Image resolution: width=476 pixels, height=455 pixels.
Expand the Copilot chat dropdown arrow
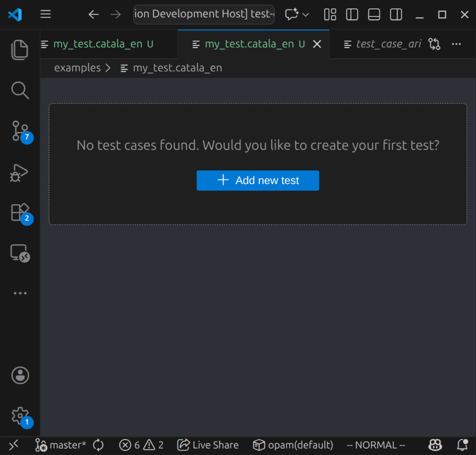point(306,15)
